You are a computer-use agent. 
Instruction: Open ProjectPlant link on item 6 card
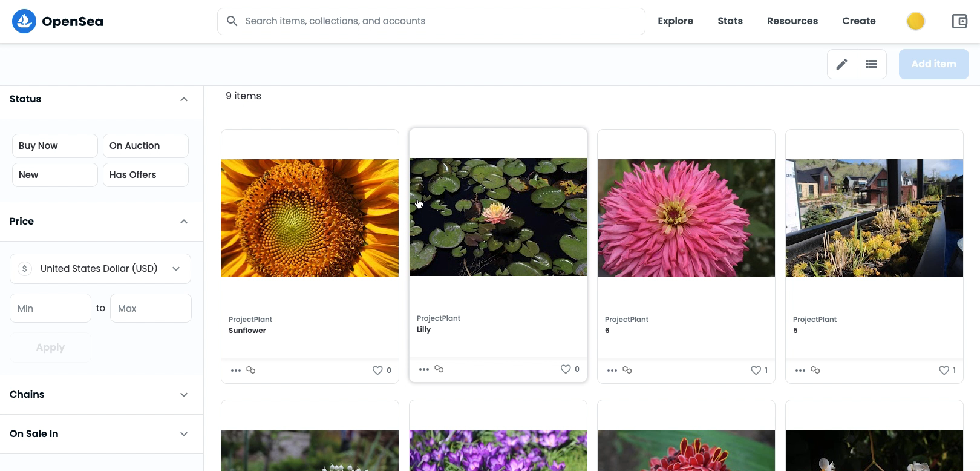pyautogui.click(x=627, y=320)
